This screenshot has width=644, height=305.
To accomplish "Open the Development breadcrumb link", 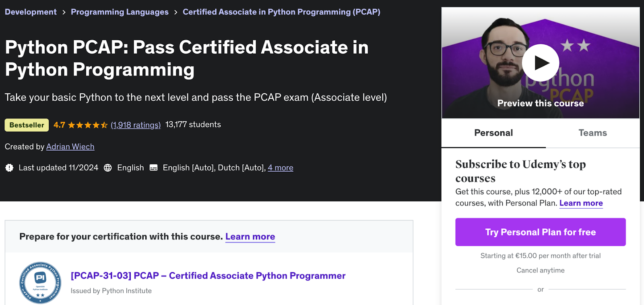I will (x=31, y=12).
